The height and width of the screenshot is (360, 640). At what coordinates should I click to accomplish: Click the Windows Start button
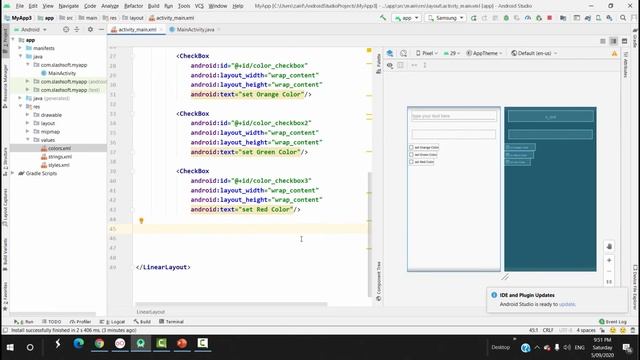(10, 347)
